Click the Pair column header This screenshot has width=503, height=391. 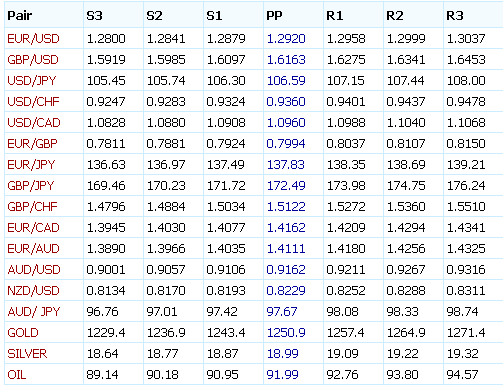(x=20, y=15)
